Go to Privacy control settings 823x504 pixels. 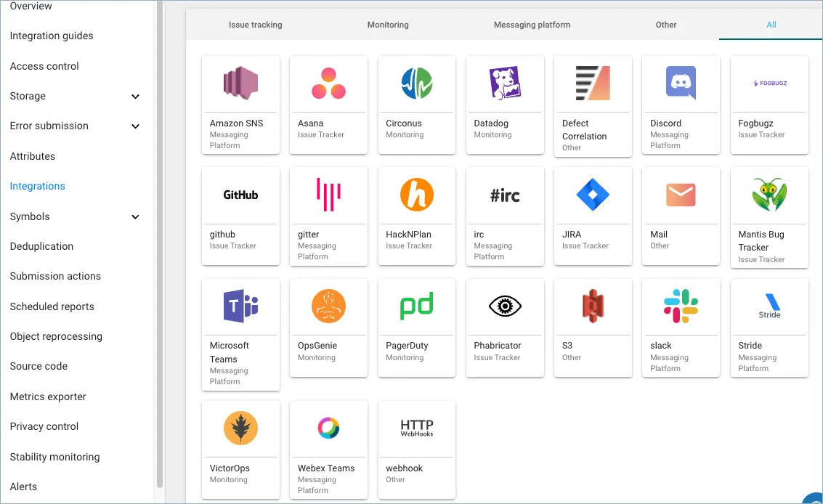coord(44,426)
